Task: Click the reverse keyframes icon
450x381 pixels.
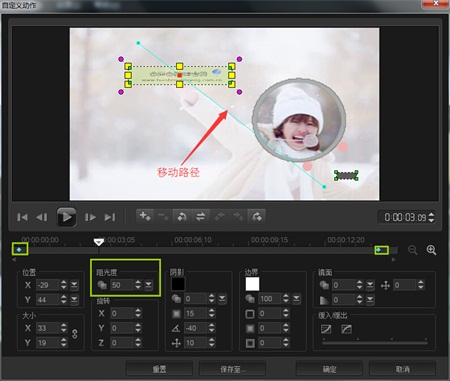Action: pos(182,216)
